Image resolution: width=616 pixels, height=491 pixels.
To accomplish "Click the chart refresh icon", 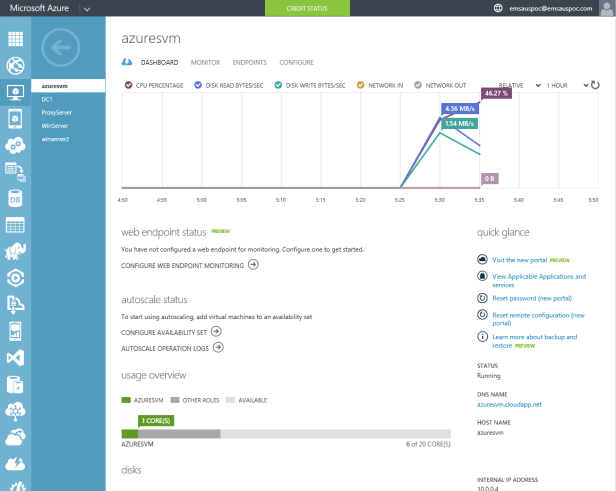I will (595, 86).
